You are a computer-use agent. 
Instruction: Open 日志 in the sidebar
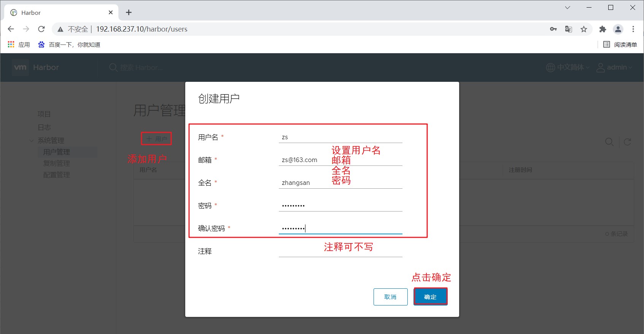click(44, 127)
